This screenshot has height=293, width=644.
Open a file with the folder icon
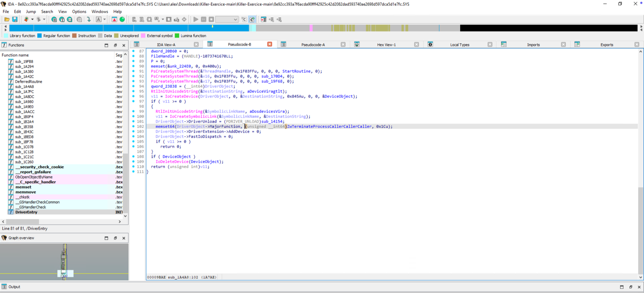tap(7, 19)
